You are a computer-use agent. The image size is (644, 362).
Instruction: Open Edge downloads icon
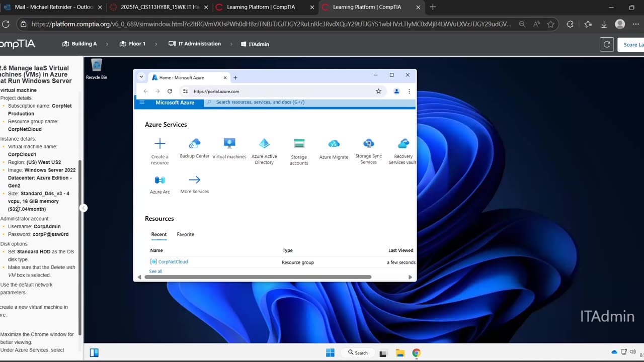tap(604, 24)
